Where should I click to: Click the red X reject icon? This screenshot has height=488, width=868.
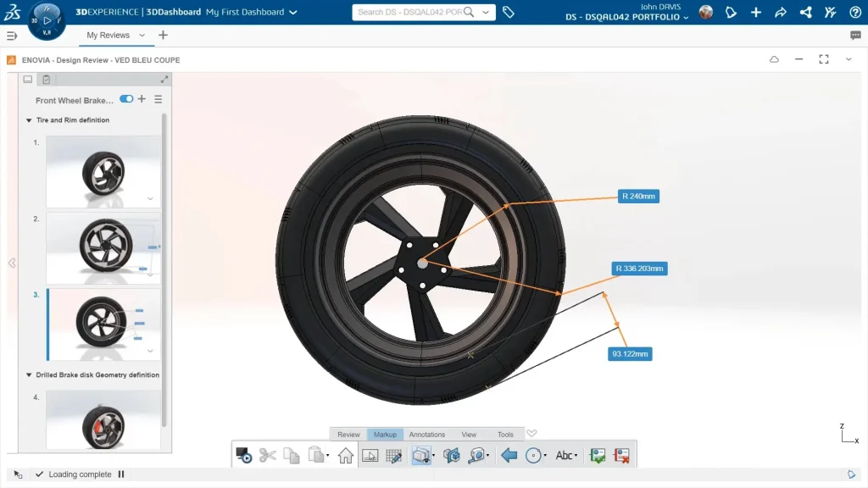[x=621, y=456]
